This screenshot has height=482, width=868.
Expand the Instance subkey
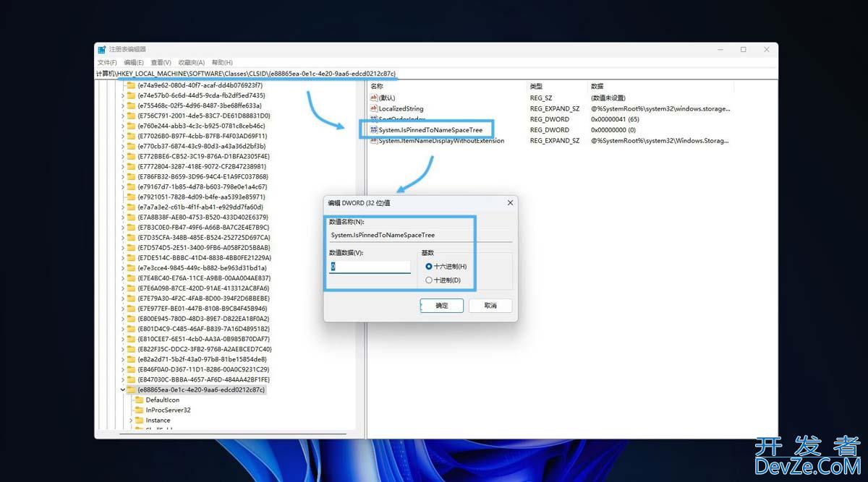pos(131,420)
